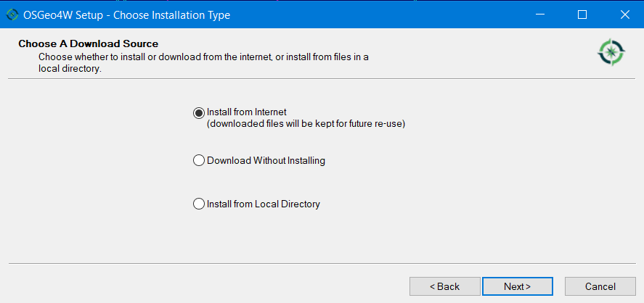Click the 'Download Without Installing' label text
Viewport: 644px width, 303px height.
(x=266, y=161)
